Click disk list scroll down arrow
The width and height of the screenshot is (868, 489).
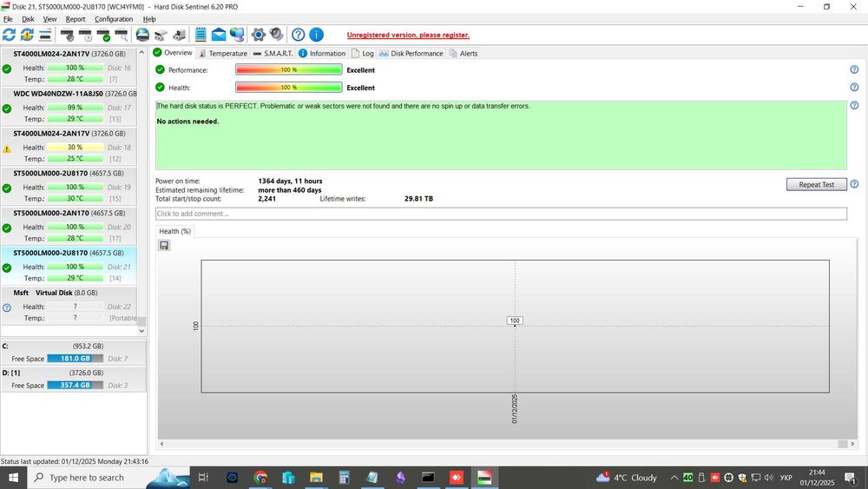tap(141, 331)
